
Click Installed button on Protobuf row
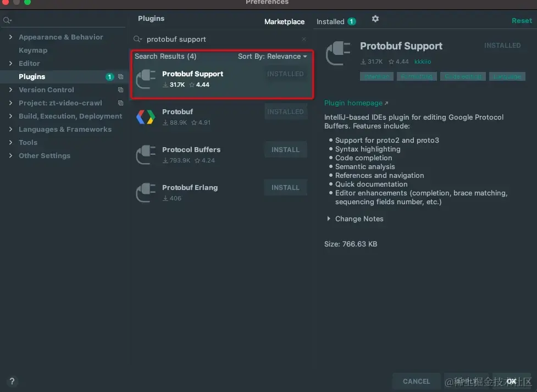285,112
